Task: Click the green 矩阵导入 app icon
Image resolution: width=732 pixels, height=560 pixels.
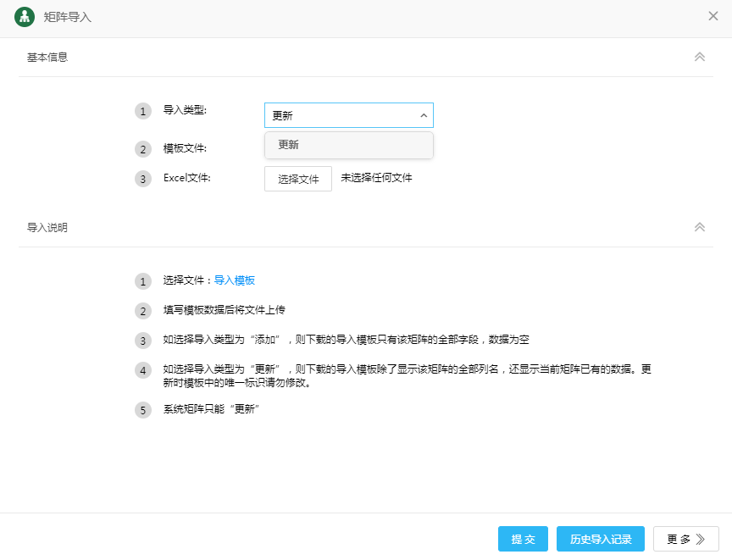Action: click(x=25, y=17)
